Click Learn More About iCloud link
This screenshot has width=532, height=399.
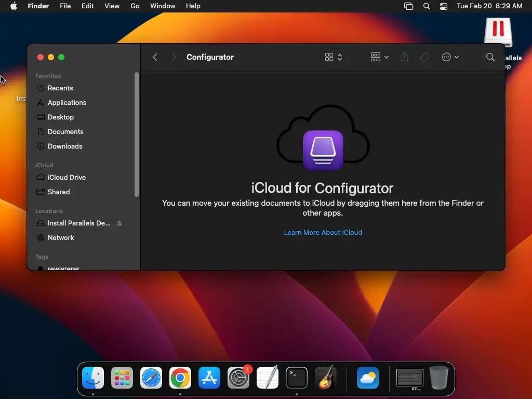tap(323, 232)
